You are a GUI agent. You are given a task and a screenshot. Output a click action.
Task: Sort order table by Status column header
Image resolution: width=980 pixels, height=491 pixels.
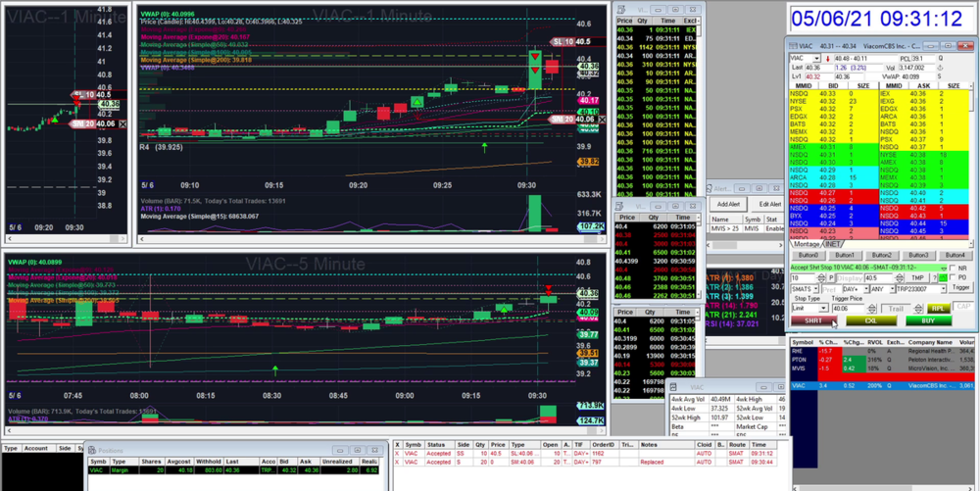[441, 445]
